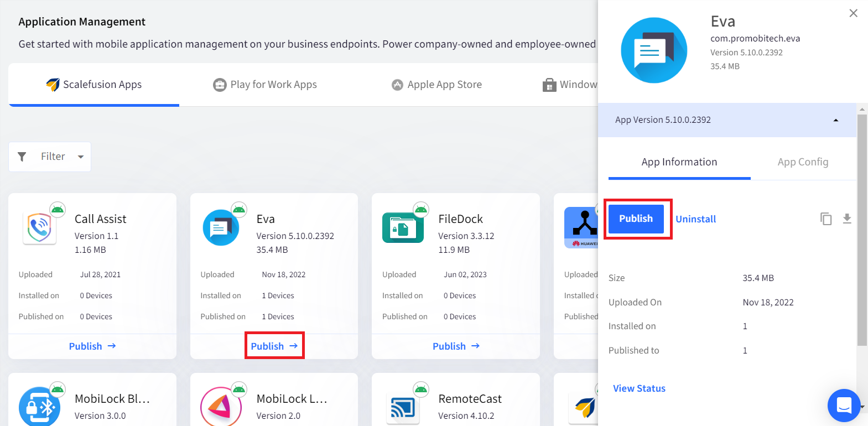The image size is (868, 426).
Task: Expand the App Version 5.10.0.2392 dropdown
Action: (727, 120)
